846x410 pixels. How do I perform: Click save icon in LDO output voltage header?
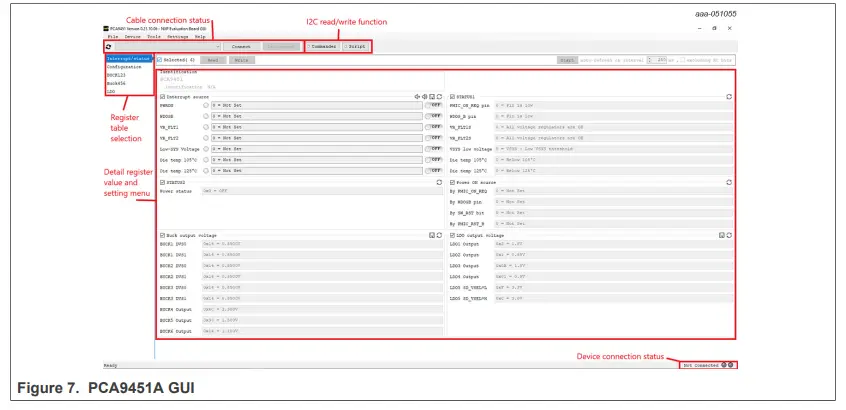pyautogui.click(x=722, y=235)
